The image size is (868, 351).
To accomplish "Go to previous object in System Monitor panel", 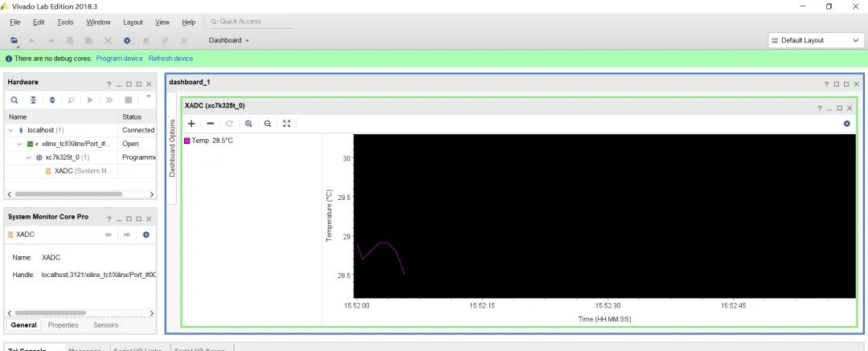I will tap(108, 235).
